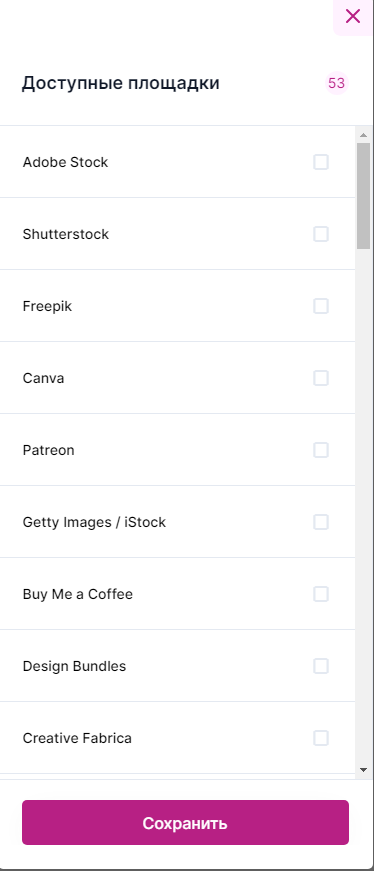Viewport: 374px width, 871px height.
Task: Click the Сохранить button
Action: [x=186, y=823]
